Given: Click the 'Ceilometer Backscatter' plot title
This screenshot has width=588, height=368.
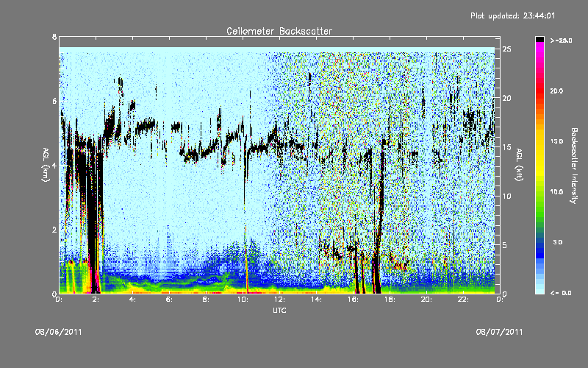Looking at the screenshot, I should pyautogui.click(x=279, y=31).
